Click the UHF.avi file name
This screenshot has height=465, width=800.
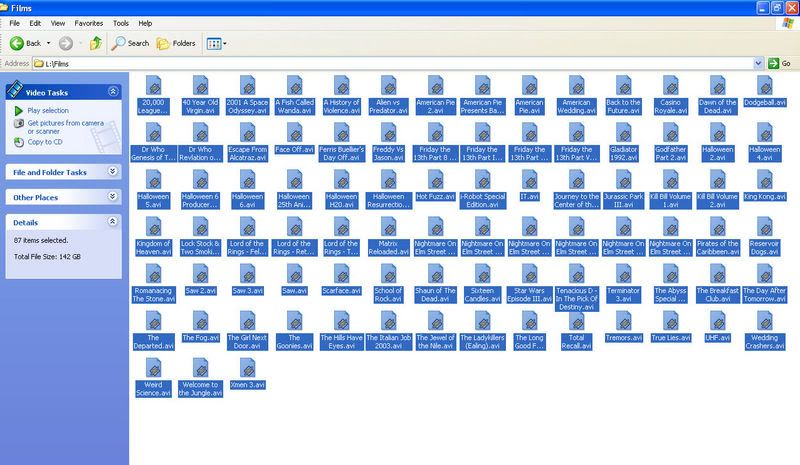coord(717,338)
